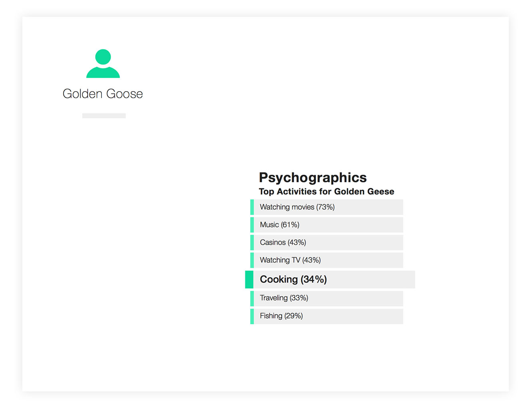
Task: Select the Golden Goose persona name
Action: click(x=103, y=94)
